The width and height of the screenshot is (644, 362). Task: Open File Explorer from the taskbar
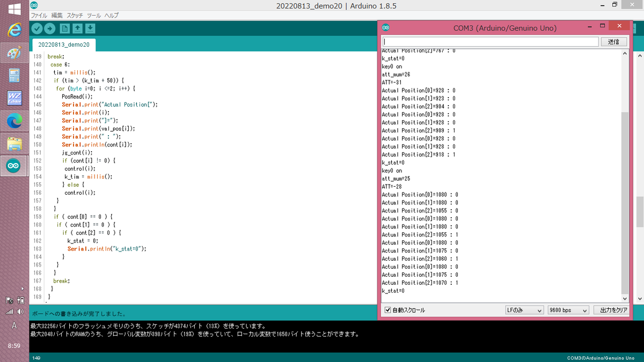click(x=14, y=144)
